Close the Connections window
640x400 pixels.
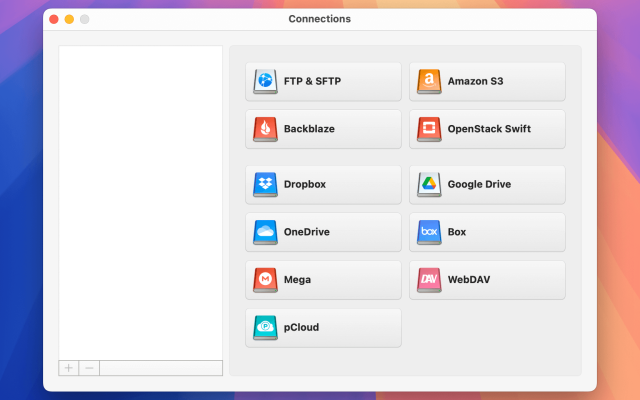point(54,19)
